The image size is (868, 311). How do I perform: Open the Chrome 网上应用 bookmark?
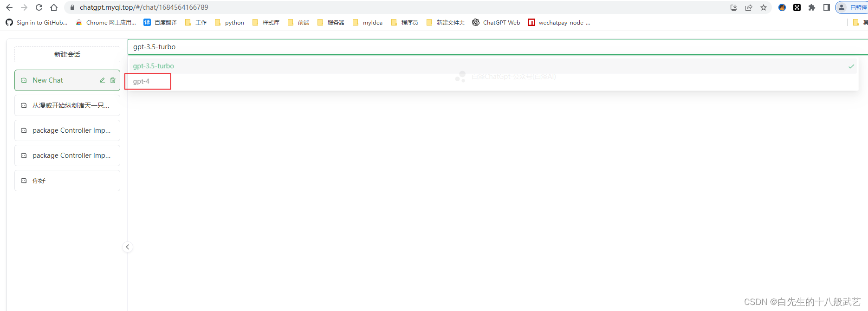point(106,22)
